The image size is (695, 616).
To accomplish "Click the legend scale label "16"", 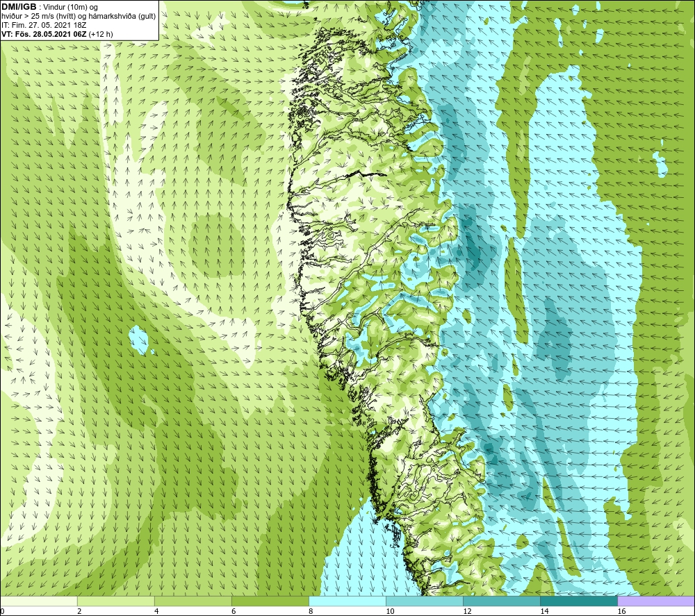I will pos(621,612).
